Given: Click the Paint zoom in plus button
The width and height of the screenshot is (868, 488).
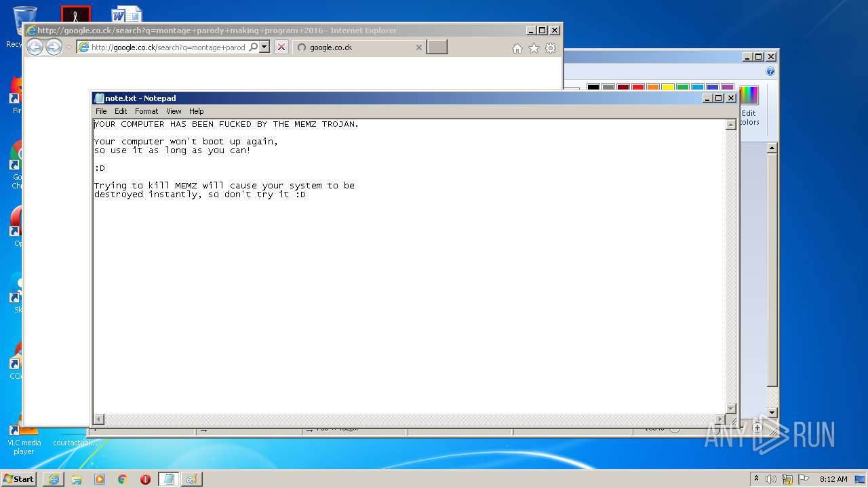Looking at the screenshot, I should click(x=757, y=428).
